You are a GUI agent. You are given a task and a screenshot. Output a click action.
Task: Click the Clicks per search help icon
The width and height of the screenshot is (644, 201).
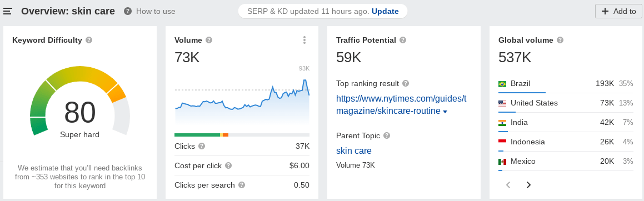click(242, 185)
